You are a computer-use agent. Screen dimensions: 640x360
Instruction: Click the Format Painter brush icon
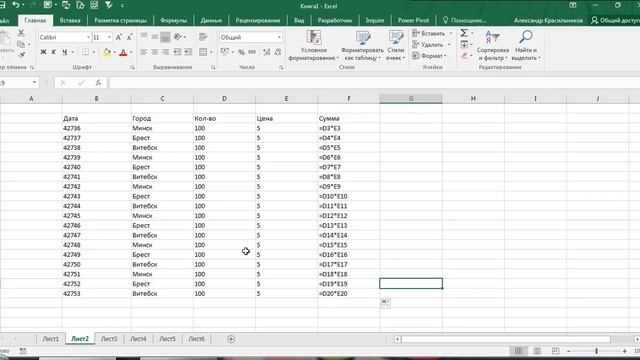(21, 55)
